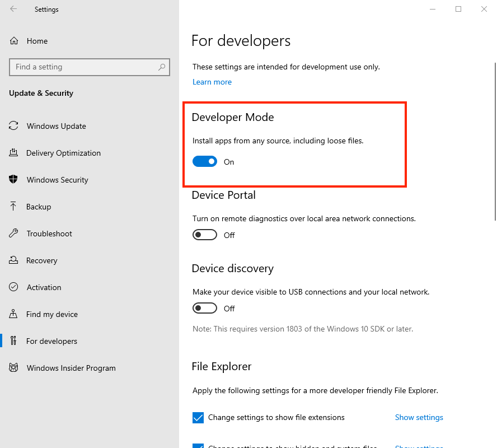Click the For developers tools icon

(13, 340)
